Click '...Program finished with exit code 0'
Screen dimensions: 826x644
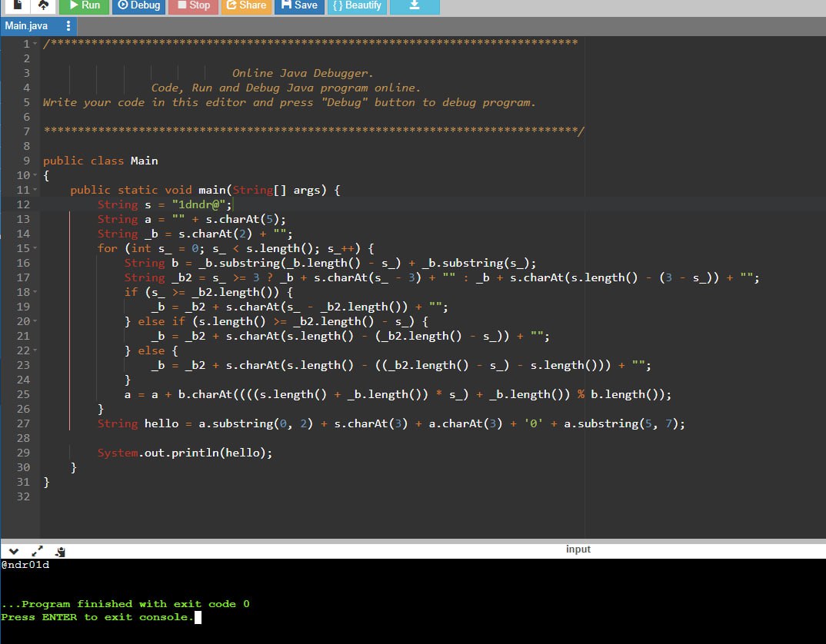[x=125, y=604]
